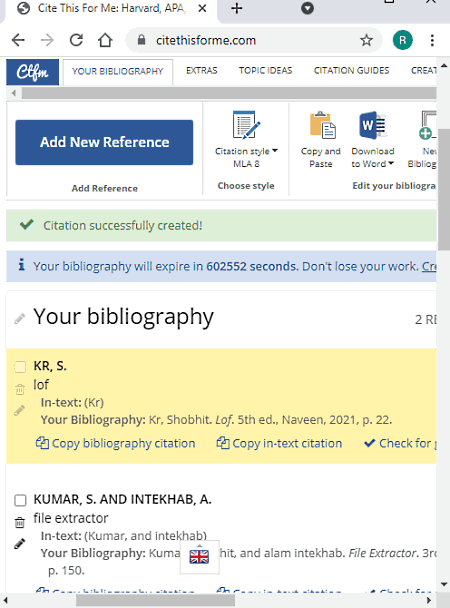The height and width of the screenshot is (608, 450).
Task: Open the Download to Word dropdown arrow
Action: [391, 163]
